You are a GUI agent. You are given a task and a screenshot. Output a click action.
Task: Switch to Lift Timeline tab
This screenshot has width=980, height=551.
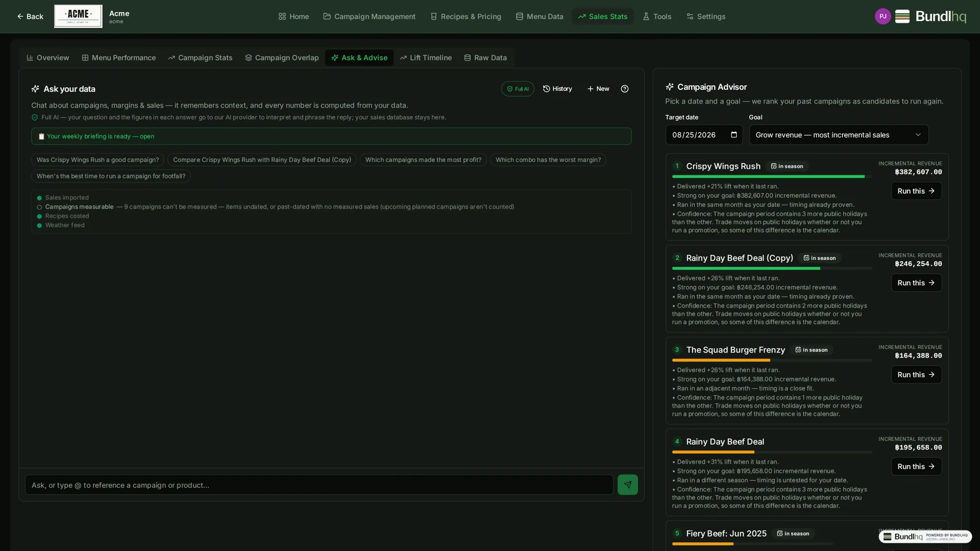[x=426, y=58]
